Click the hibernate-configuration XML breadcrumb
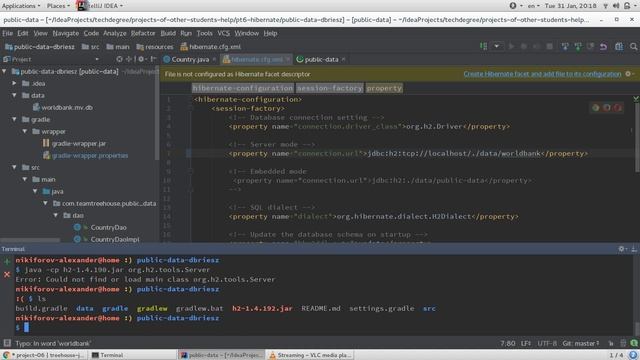640x360 pixels. [242, 88]
